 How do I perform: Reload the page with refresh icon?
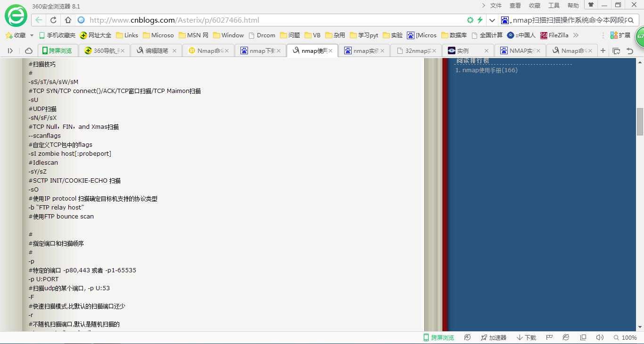tap(53, 20)
